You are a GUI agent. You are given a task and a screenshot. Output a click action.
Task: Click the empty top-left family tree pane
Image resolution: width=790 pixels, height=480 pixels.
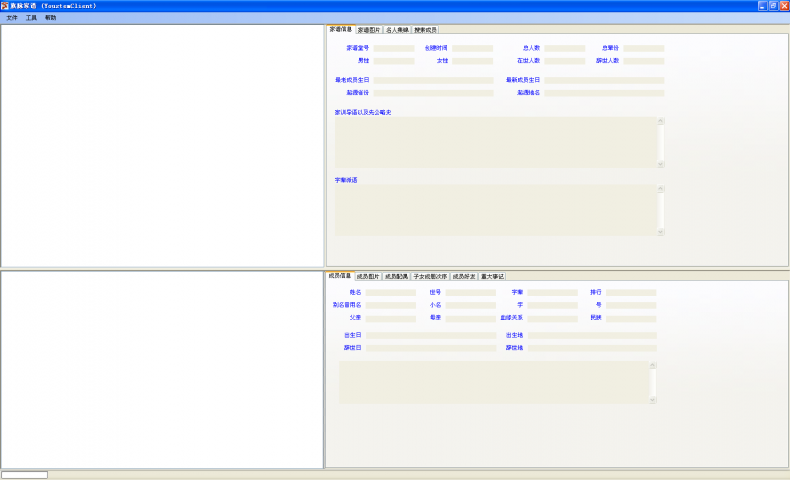pos(162,145)
